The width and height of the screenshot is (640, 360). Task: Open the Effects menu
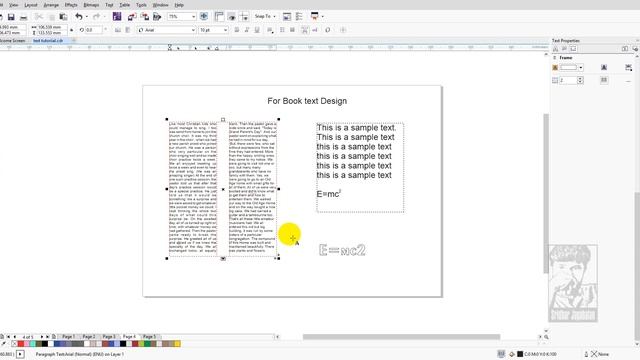click(x=71, y=5)
